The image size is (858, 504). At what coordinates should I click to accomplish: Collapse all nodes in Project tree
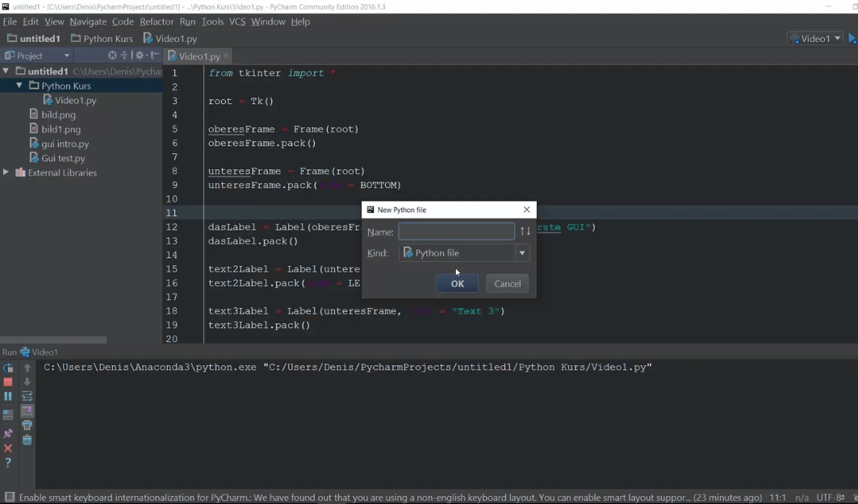pyautogui.click(x=123, y=55)
